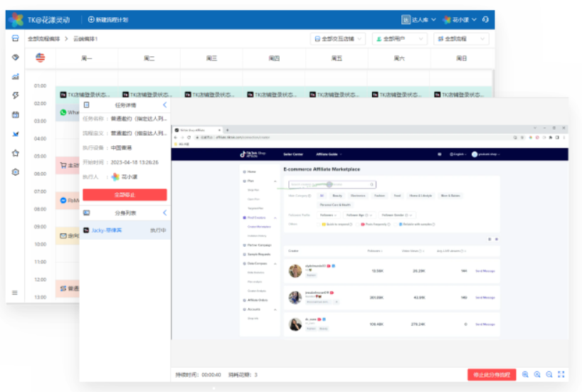Open the all interactive stores filter dropdown
Image resolution: width=582 pixels, height=392 pixels.
(338, 38)
